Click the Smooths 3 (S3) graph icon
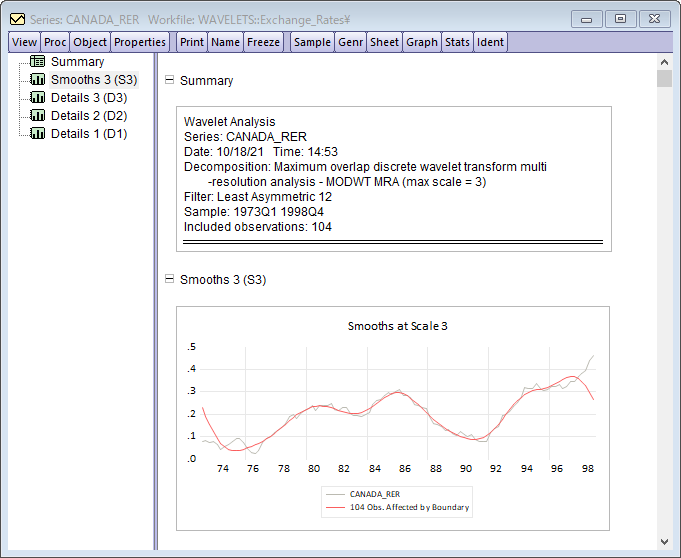 (x=37, y=79)
